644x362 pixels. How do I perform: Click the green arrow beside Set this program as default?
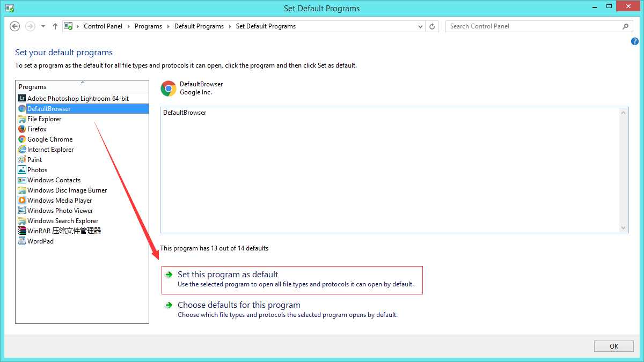169,275
